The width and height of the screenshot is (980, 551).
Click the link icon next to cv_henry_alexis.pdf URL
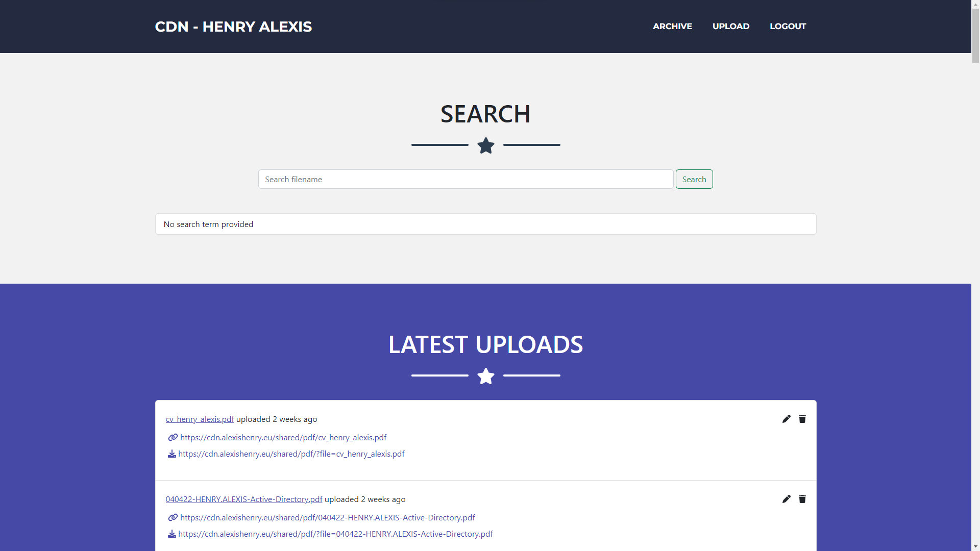173,437
